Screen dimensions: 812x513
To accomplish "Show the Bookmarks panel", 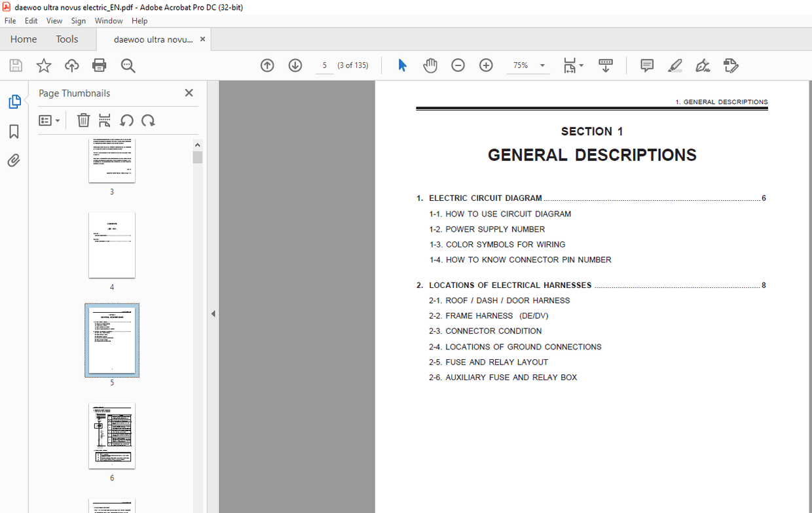I will [14, 132].
